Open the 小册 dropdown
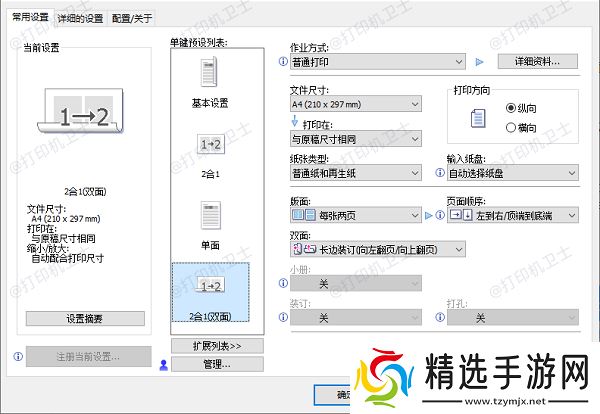 [356, 284]
